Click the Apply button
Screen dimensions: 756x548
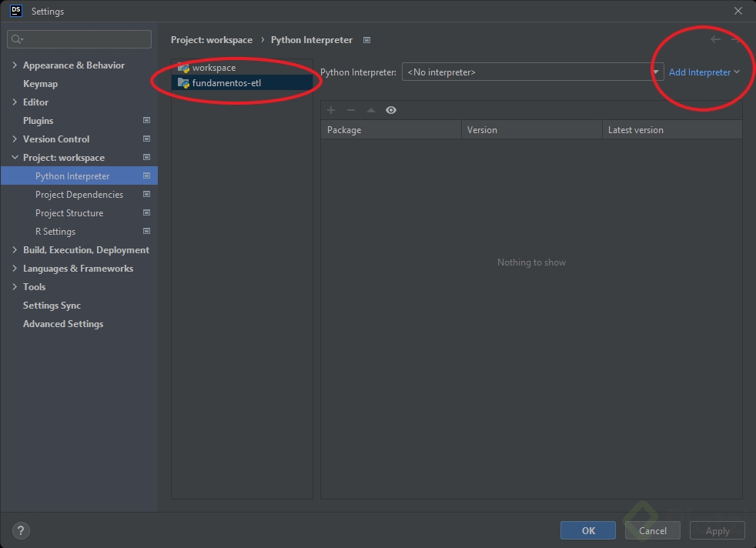pyautogui.click(x=718, y=530)
